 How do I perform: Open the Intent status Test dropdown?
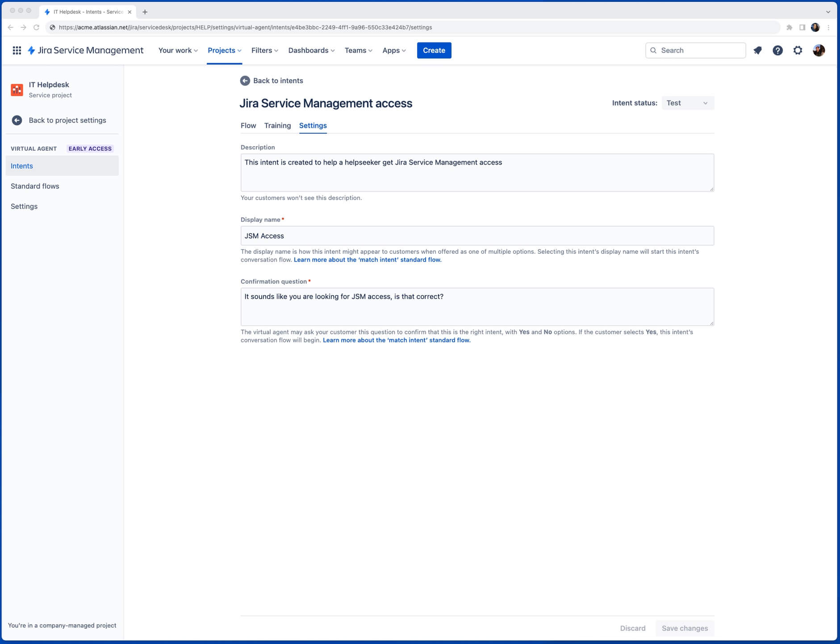[x=687, y=103]
